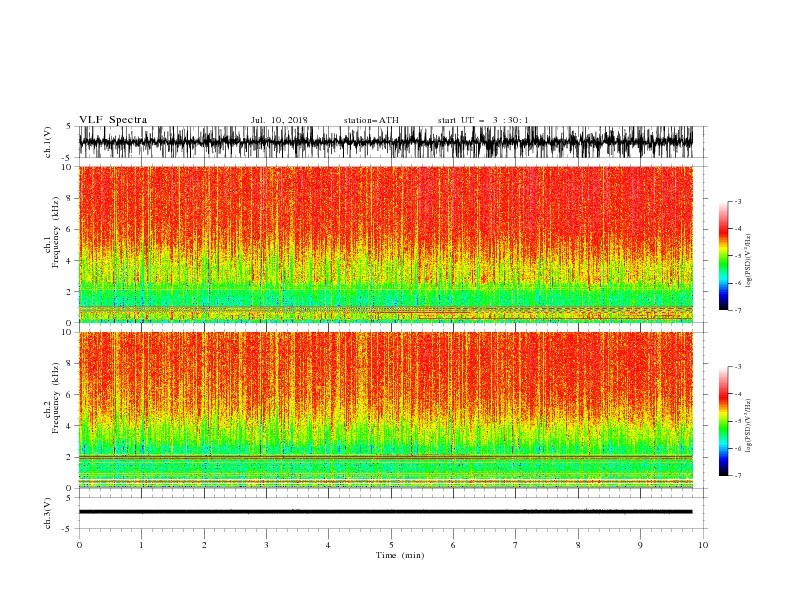792x612 pixels.
Task: Click the ch.2 colorbar 'log(PSD)(V²/Hz)' label
Action: tap(748, 425)
